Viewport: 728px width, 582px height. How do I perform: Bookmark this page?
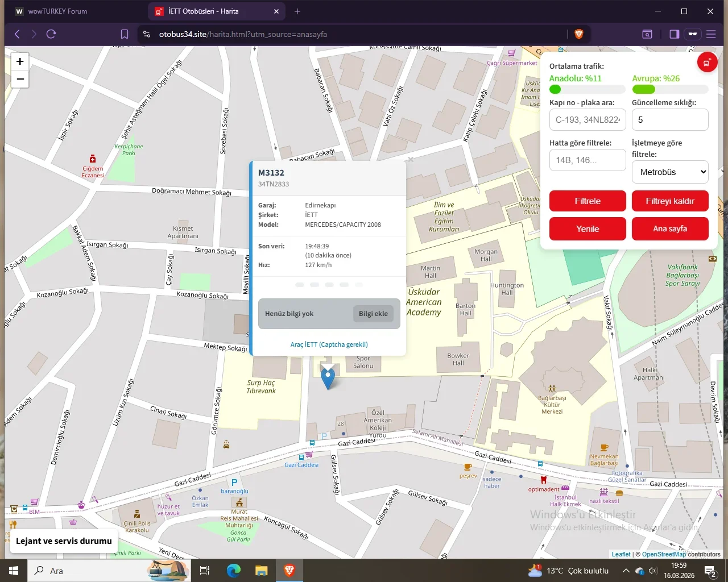click(x=125, y=34)
